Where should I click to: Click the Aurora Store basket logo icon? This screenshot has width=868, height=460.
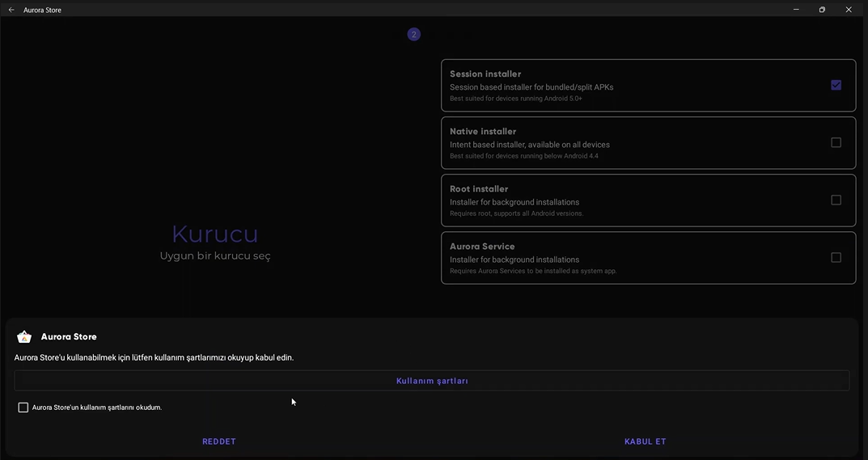pyautogui.click(x=23, y=336)
